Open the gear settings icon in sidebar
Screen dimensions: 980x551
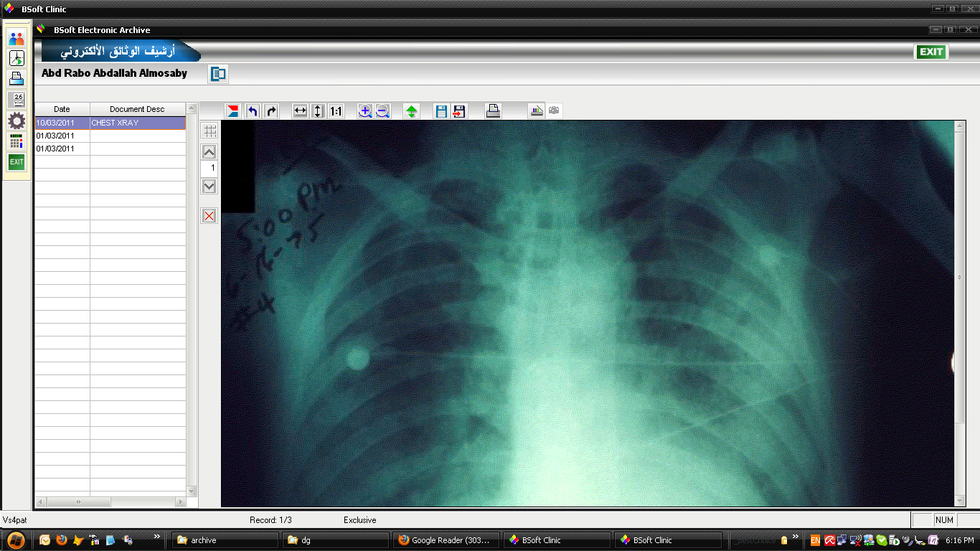(17, 121)
